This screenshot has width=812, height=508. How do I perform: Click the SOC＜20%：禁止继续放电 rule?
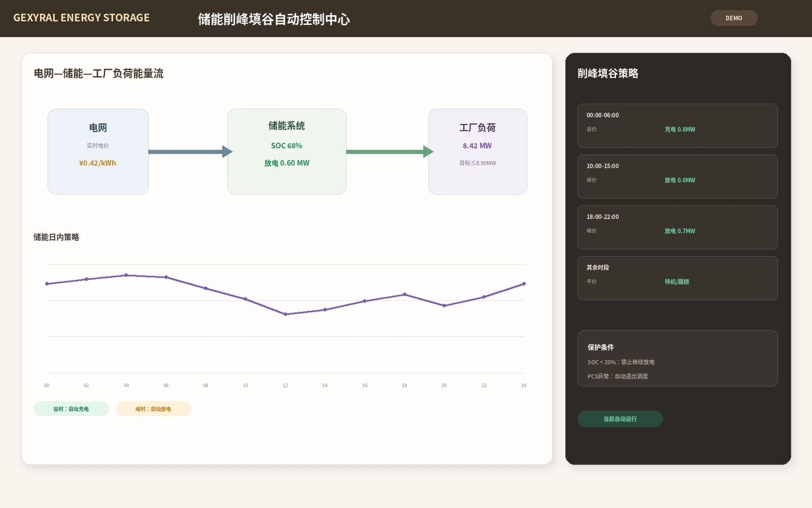pos(621,362)
